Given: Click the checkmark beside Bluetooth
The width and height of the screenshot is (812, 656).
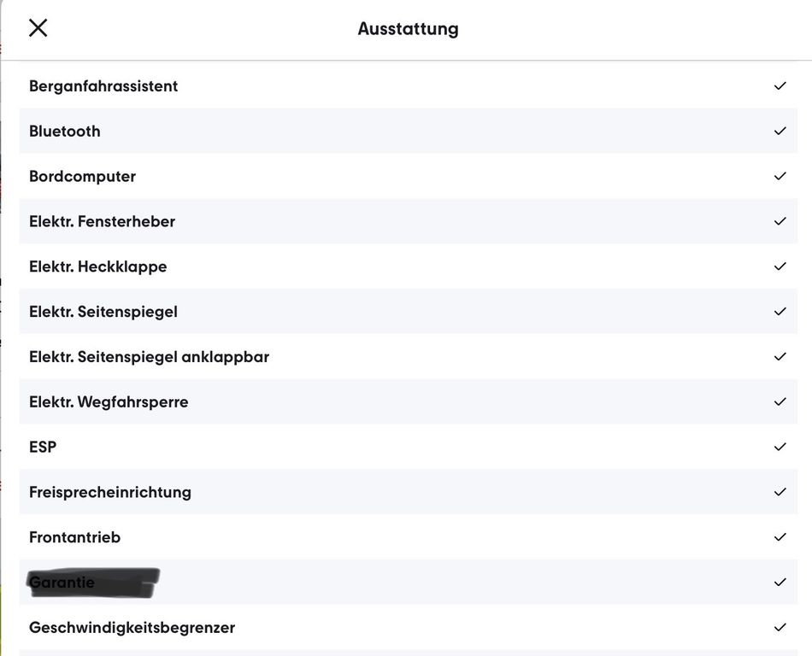Looking at the screenshot, I should [780, 132].
